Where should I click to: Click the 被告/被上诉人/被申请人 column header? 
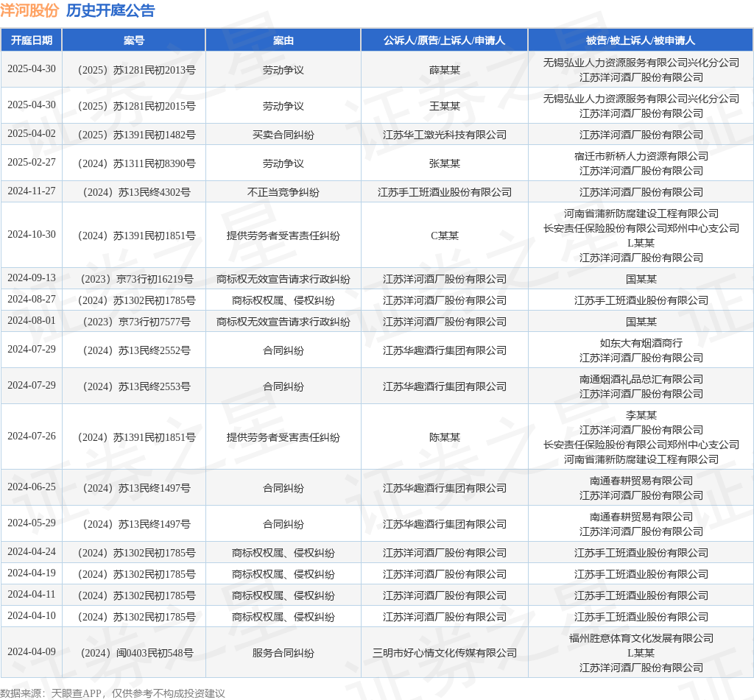coord(641,40)
